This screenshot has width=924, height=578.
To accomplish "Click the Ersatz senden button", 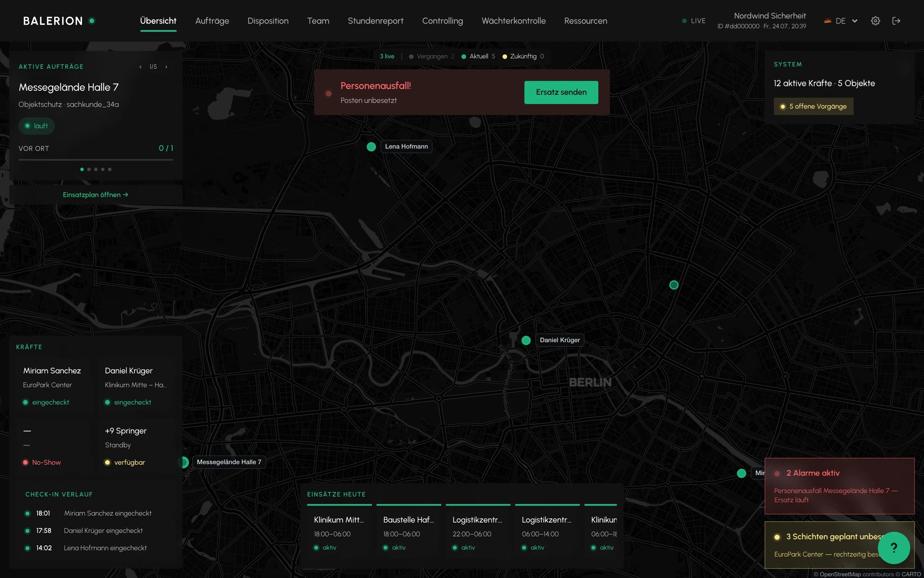I will 561,92.
